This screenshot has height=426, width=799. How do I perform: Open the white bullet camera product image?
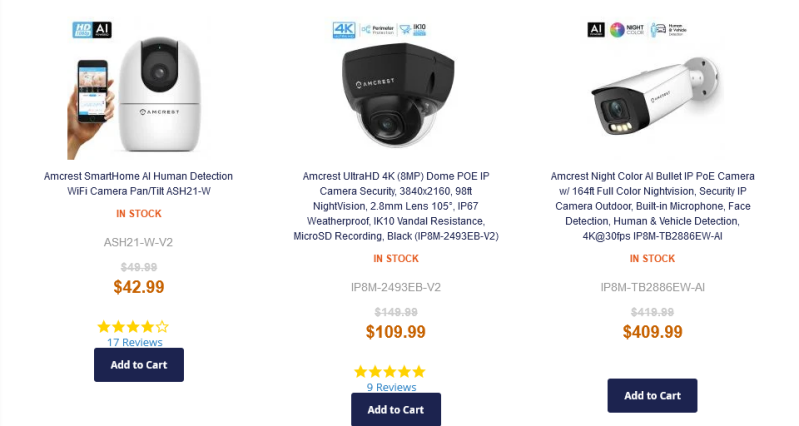(x=654, y=100)
